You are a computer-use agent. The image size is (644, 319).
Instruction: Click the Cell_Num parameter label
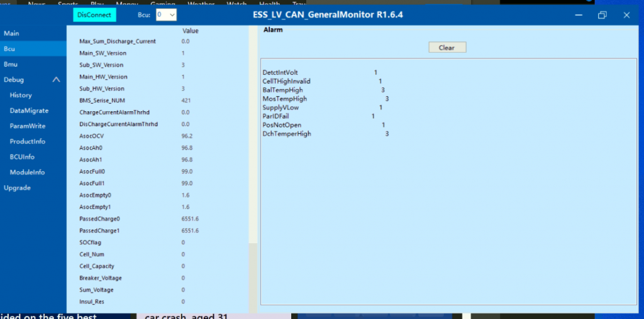click(92, 254)
